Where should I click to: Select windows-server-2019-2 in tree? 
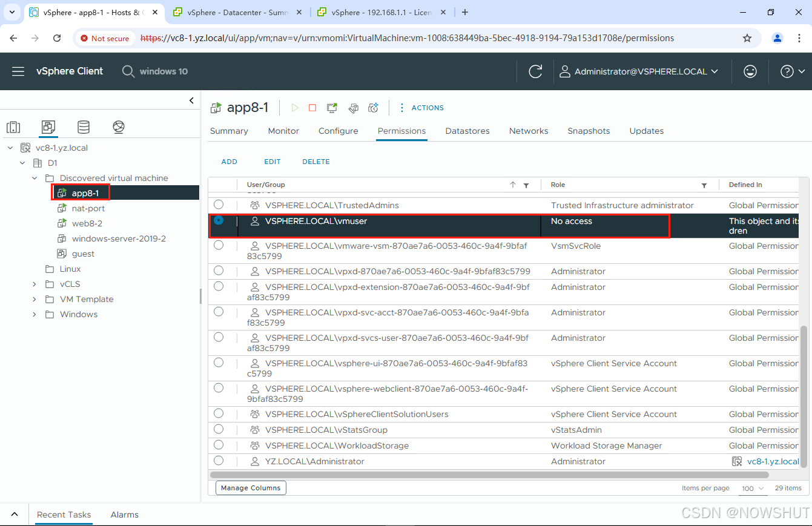pyautogui.click(x=118, y=238)
